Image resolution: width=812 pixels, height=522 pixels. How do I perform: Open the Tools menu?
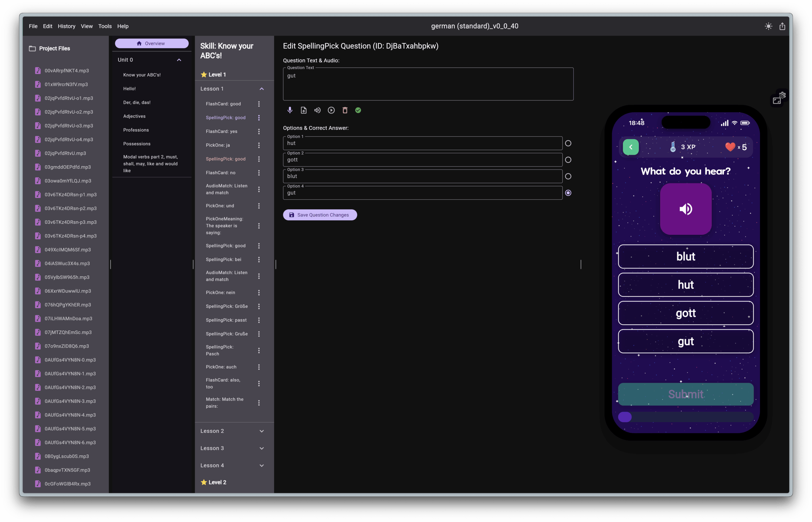point(105,26)
